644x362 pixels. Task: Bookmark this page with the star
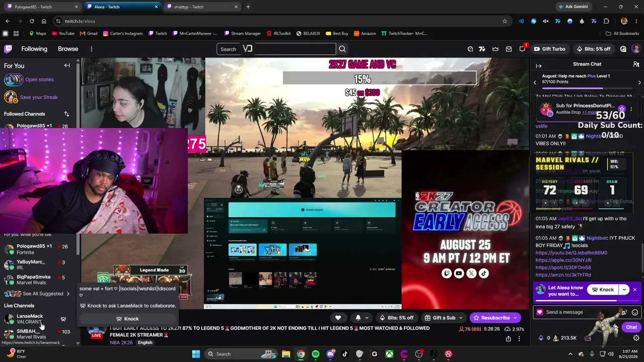pyautogui.click(x=505, y=21)
